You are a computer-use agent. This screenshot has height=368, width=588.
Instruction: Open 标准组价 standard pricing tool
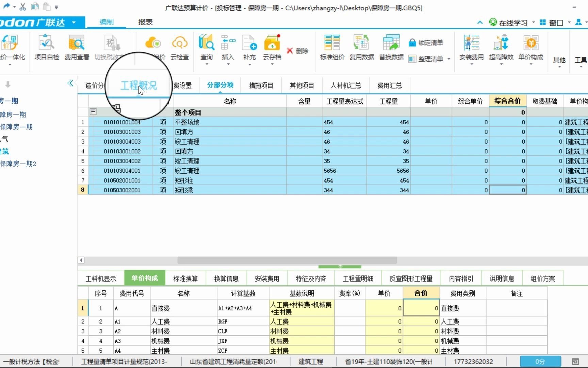pyautogui.click(x=332, y=48)
